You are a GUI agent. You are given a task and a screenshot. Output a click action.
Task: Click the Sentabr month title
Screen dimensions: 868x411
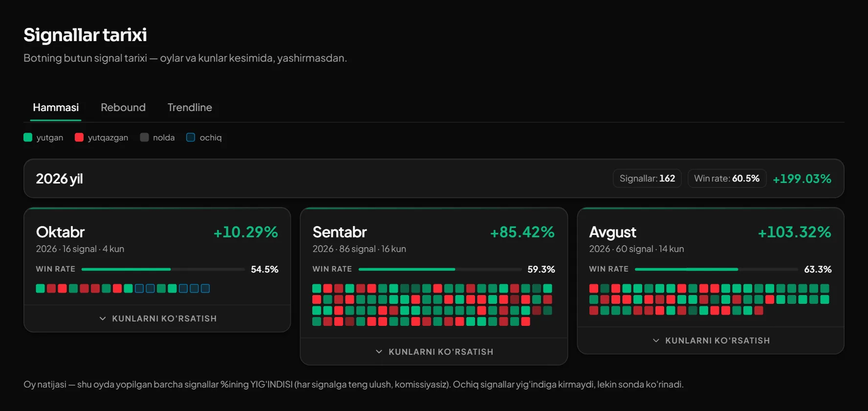click(340, 232)
